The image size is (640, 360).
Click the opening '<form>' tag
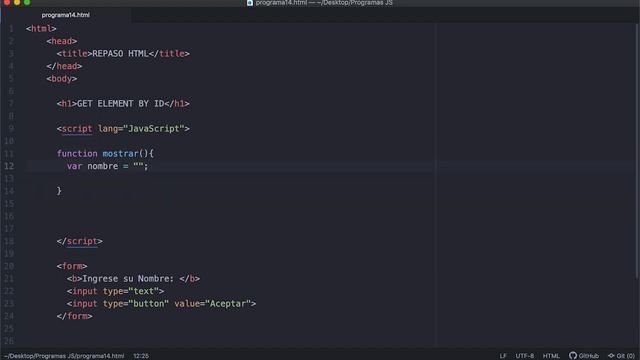tap(72, 267)
